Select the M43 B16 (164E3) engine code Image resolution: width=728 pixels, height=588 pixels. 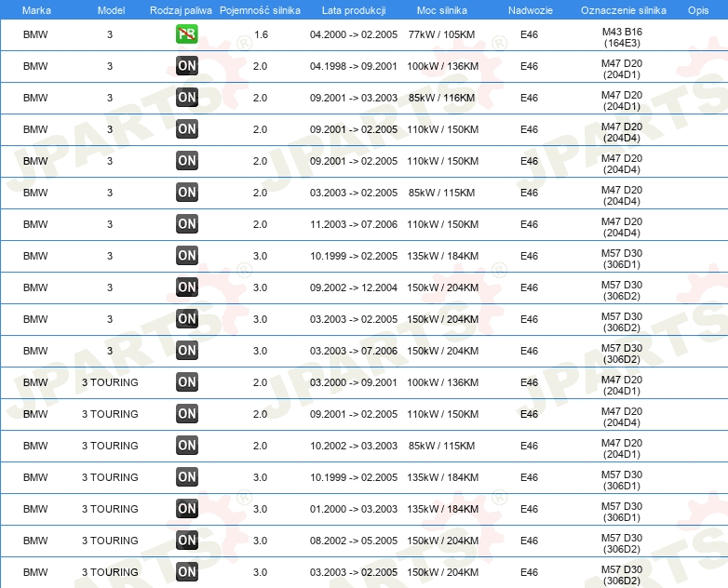[x=622, y=37]
